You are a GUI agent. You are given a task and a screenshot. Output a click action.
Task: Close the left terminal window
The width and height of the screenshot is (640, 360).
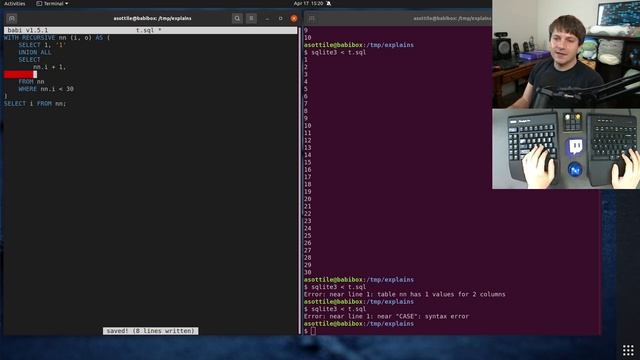click(294, 18)
